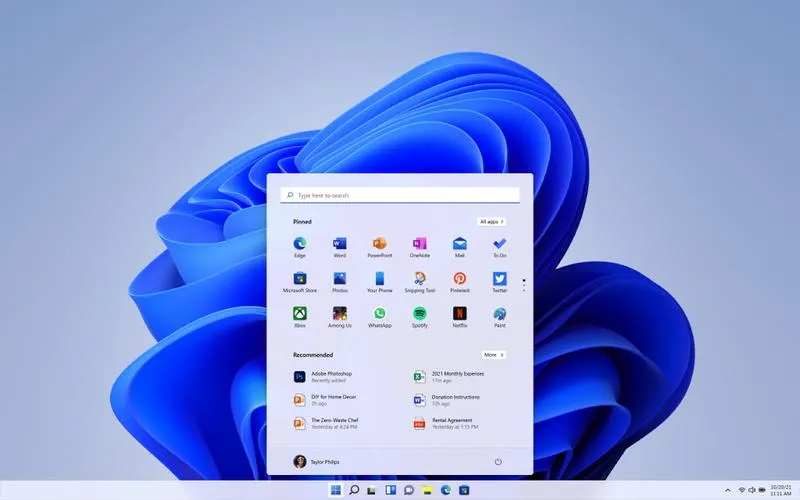
Task: Click the battery tray icon
Action: (762, 490)
